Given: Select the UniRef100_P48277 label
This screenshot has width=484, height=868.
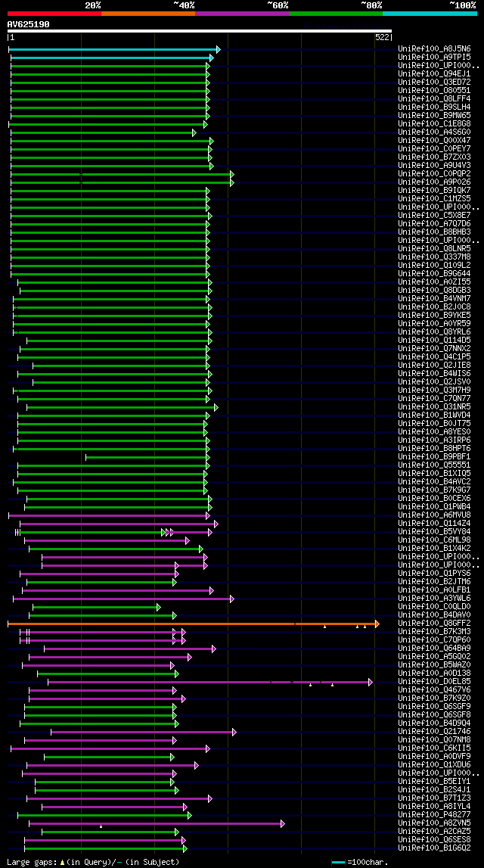Looking at the screenshot, I should coord(434,815).
